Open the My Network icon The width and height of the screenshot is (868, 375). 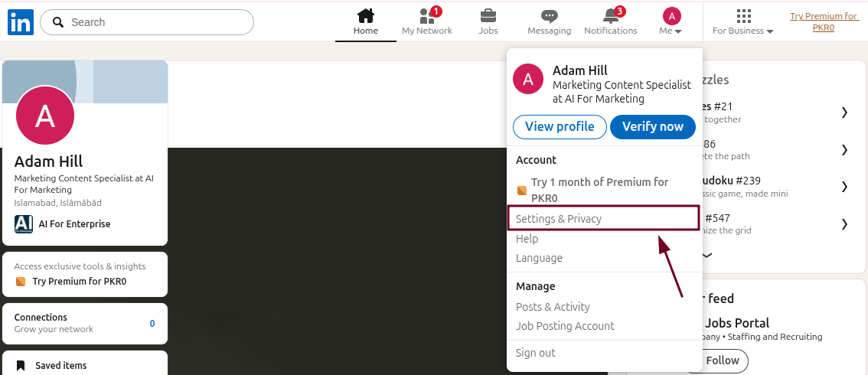427,15
